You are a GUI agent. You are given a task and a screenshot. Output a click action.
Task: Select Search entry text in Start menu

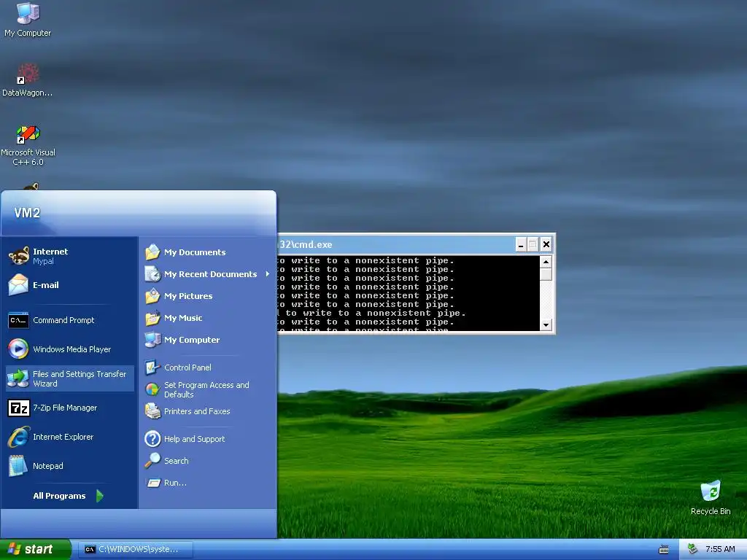point(177,461)
